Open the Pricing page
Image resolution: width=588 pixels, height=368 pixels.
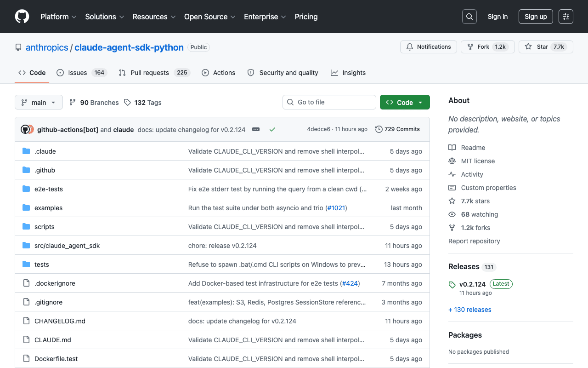coord(306,17)
